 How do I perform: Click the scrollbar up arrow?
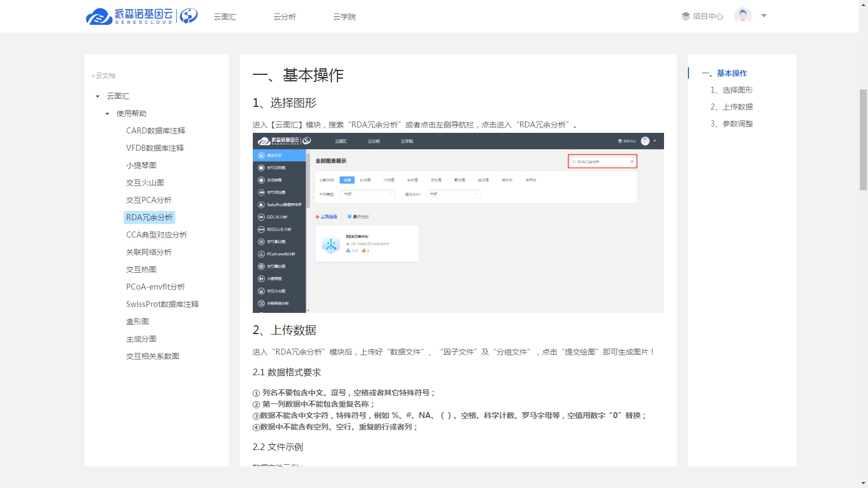tap(863, 4)
